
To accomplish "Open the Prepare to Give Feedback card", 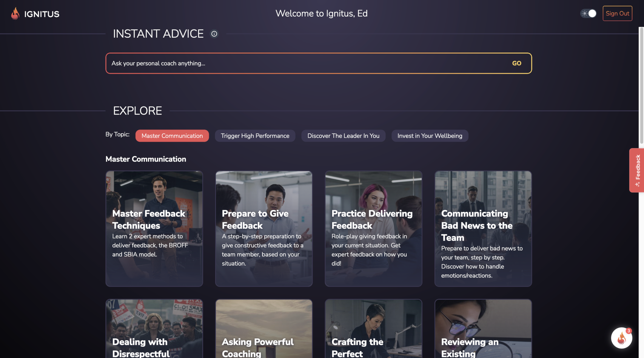I will [x=264, y=229].
